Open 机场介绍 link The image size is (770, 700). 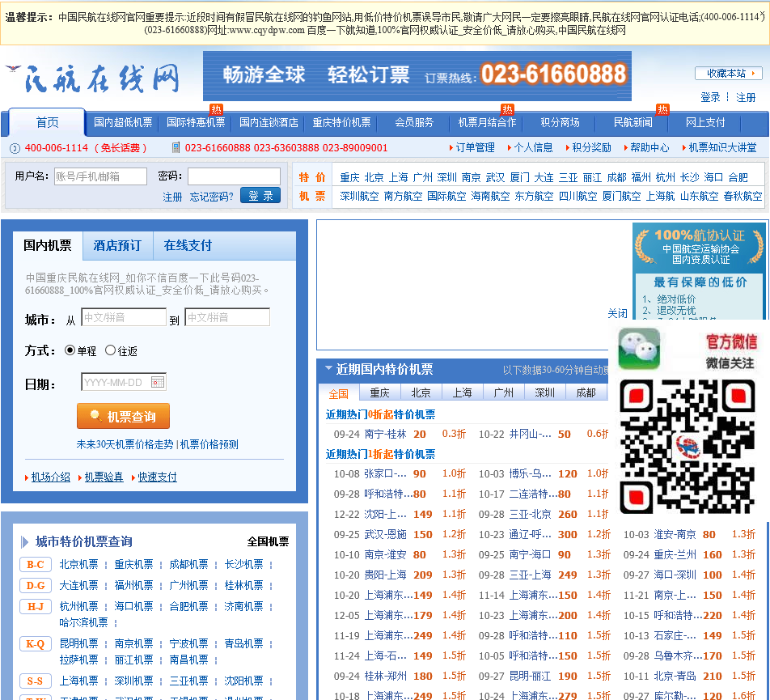(x=51, y=477)
